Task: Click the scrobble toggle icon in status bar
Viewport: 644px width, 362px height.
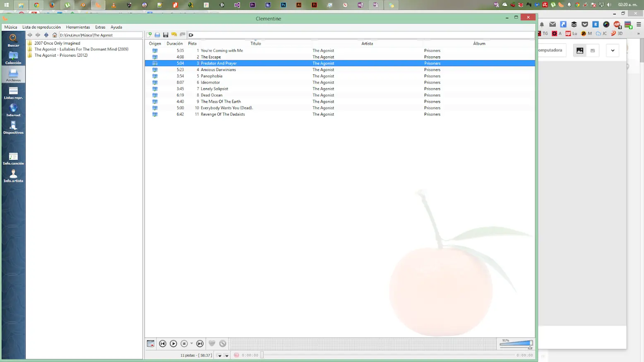Action: [x=236, y=355]
